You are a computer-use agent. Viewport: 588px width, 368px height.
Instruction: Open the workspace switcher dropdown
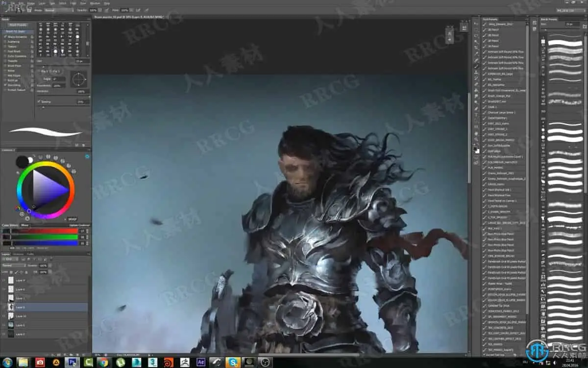pos(571,9)
